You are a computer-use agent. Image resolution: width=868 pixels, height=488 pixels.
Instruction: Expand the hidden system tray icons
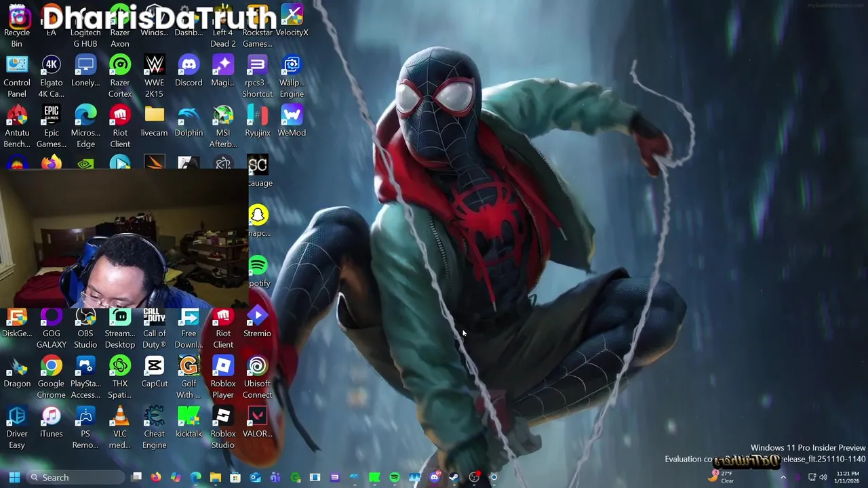783,477
